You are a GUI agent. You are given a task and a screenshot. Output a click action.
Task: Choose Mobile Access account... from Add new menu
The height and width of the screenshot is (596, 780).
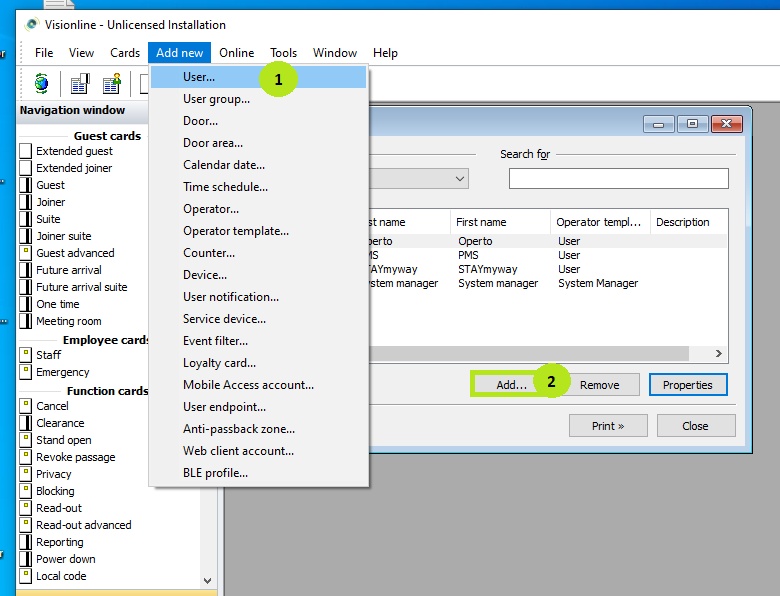248,385
